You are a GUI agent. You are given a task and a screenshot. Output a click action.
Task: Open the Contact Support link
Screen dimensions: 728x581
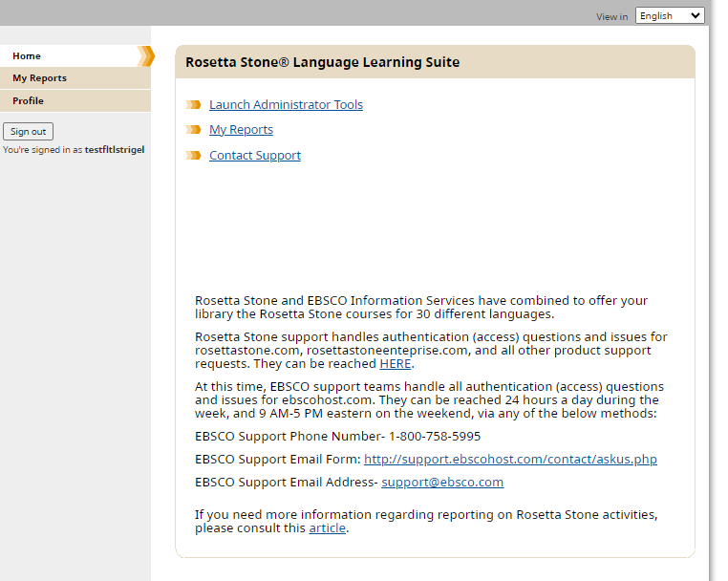255,156
